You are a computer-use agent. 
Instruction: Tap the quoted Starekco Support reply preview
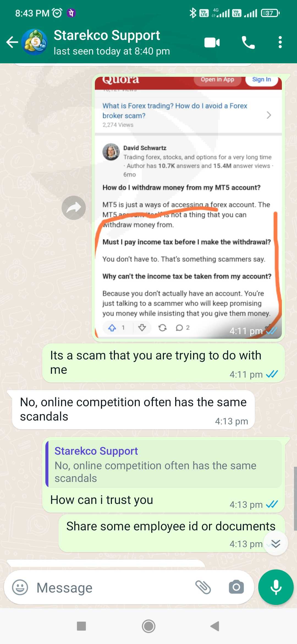(164, 464)
